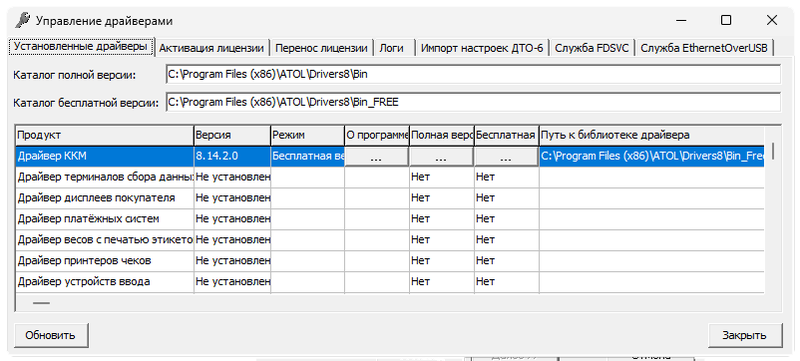Click the О программе column header
800x361 pixels.
coord(377,135)
